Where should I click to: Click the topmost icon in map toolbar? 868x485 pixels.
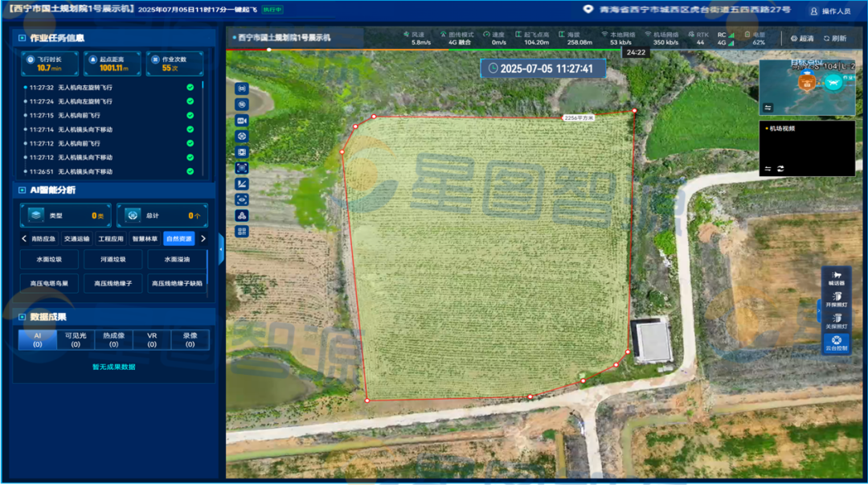[x=242, y=88]
